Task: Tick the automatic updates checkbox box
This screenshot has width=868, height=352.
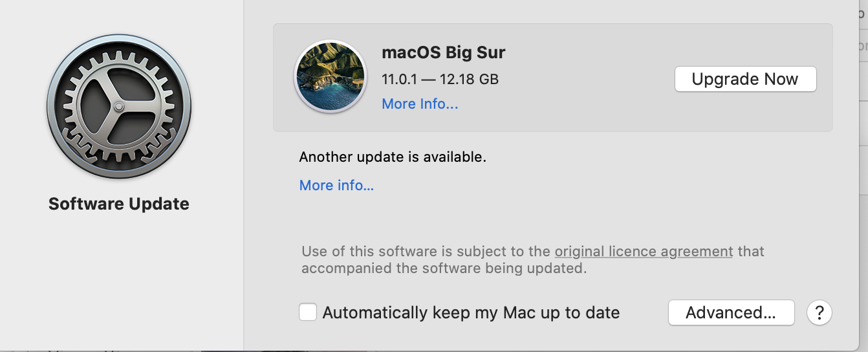Action: tap(308, 313)
